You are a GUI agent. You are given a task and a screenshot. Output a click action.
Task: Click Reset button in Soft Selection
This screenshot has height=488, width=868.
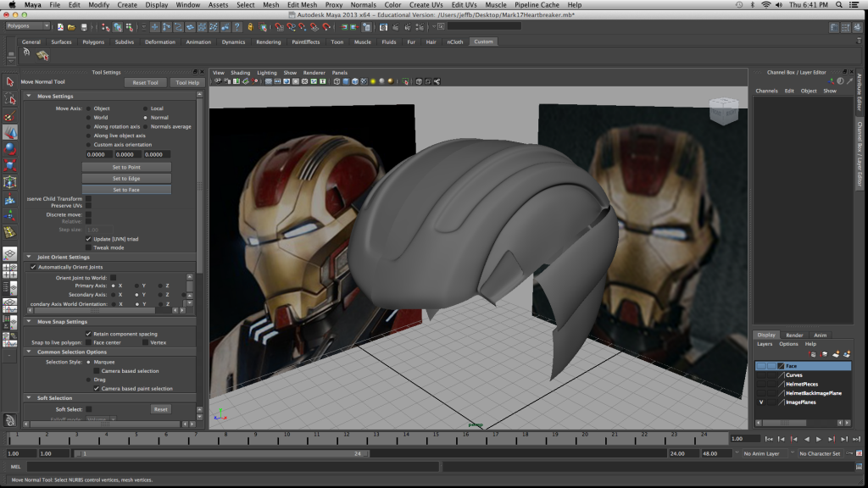(160, 409)
